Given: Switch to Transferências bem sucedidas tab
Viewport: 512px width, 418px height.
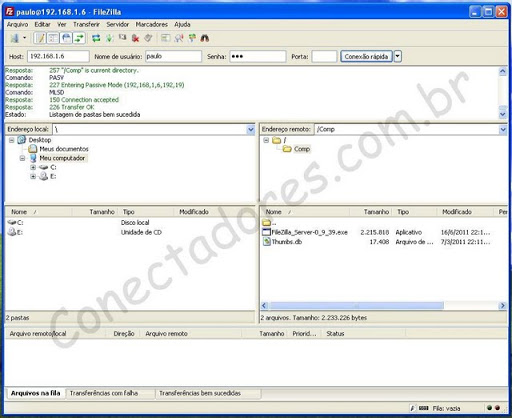Looking at the screenshot, I should coord(208,393).
